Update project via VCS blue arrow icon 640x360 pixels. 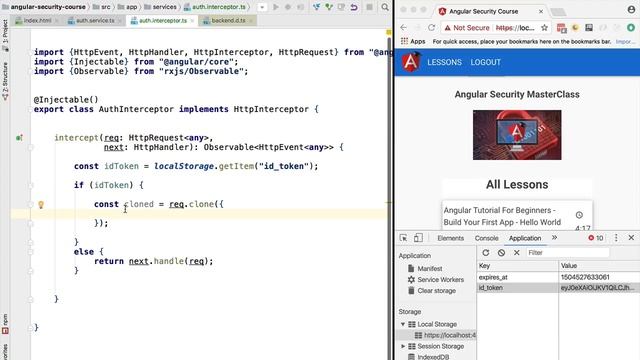[x=316, y=7]
